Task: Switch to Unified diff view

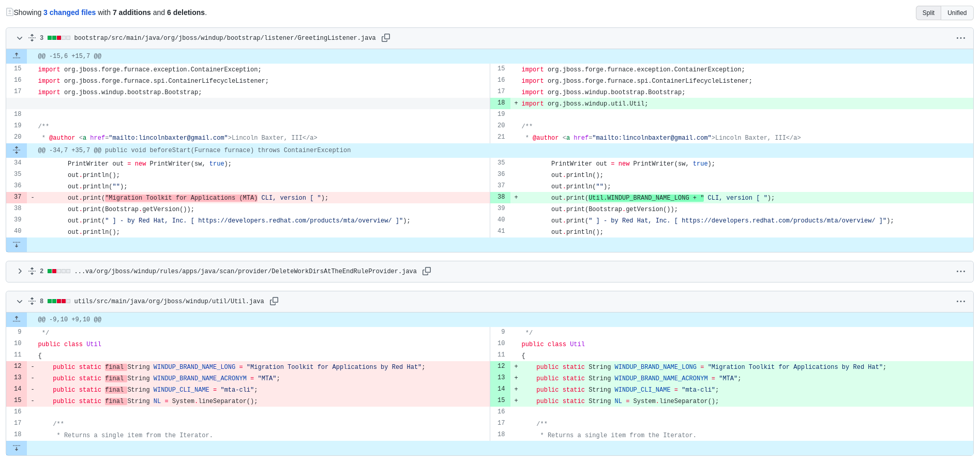Action: 957,13
